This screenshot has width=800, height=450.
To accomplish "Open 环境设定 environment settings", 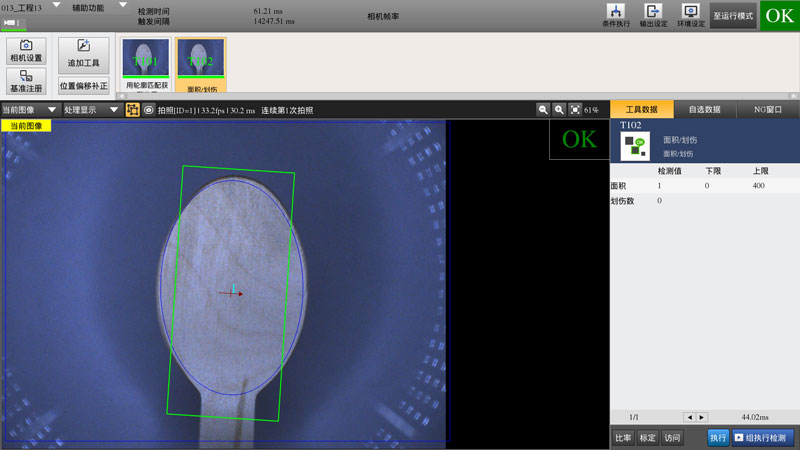I will click(690, 15).
